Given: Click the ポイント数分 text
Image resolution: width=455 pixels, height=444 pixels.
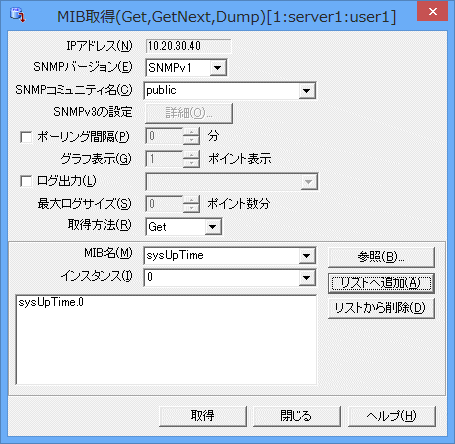Looking at the screenshot, I should pos(239,204).
